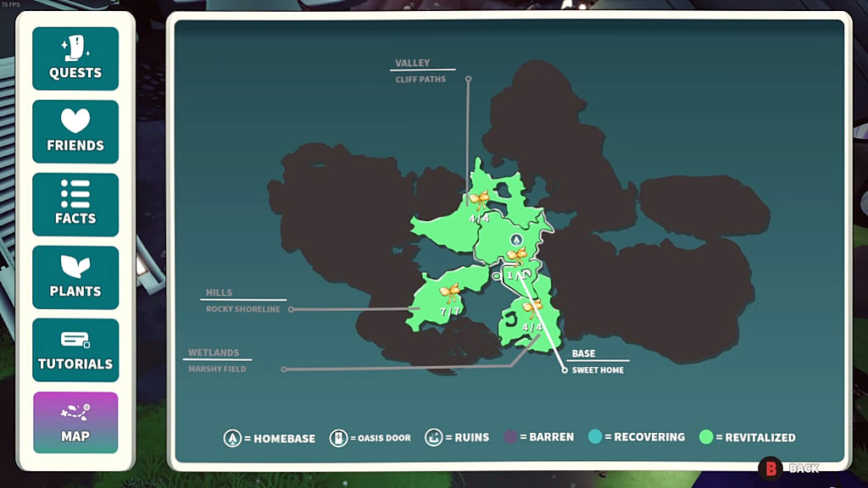
Task: Open the Friends menu
Action: (x=75, y=131)
